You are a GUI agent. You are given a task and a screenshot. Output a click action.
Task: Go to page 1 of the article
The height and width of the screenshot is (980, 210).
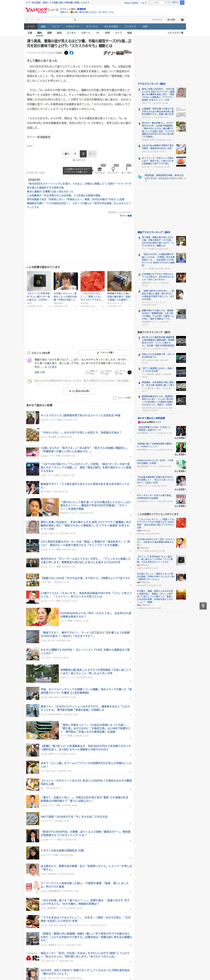75,154
